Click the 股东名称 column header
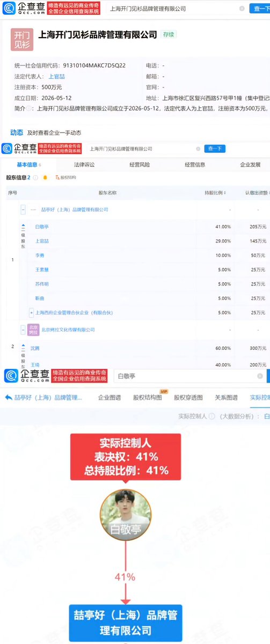 click(x=108, y=193)
